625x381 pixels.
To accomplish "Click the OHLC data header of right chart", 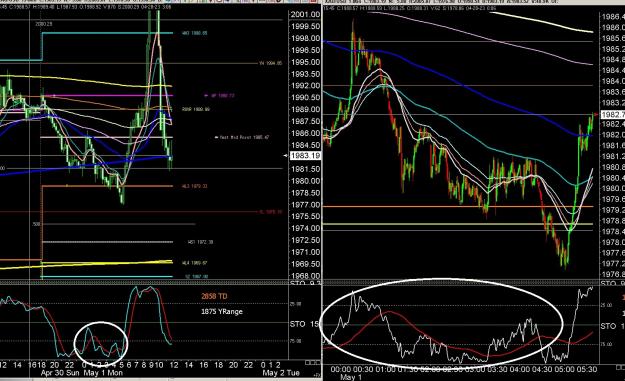I will [411, 7].
